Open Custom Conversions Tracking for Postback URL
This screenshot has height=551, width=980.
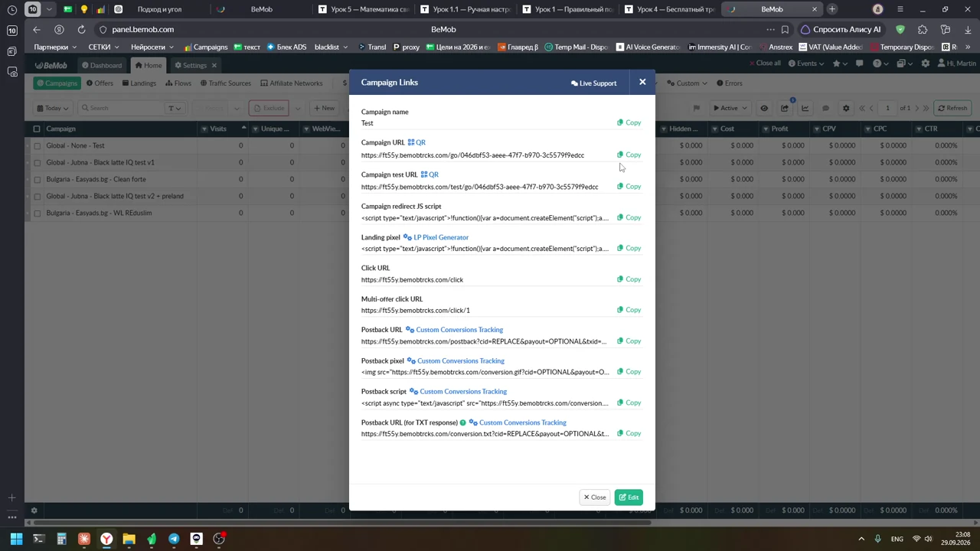pyautogui.click(x=455, y=330)
